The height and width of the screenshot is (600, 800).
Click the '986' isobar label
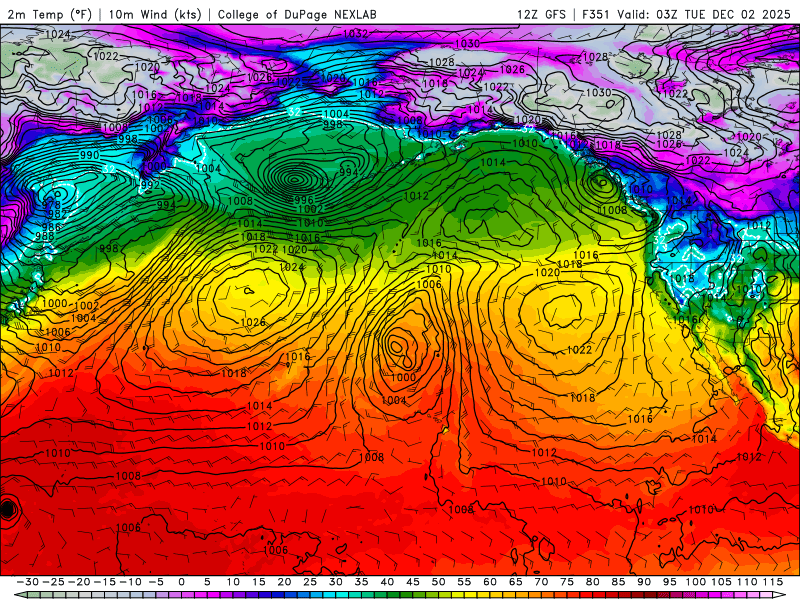click(x=52, y=227)
